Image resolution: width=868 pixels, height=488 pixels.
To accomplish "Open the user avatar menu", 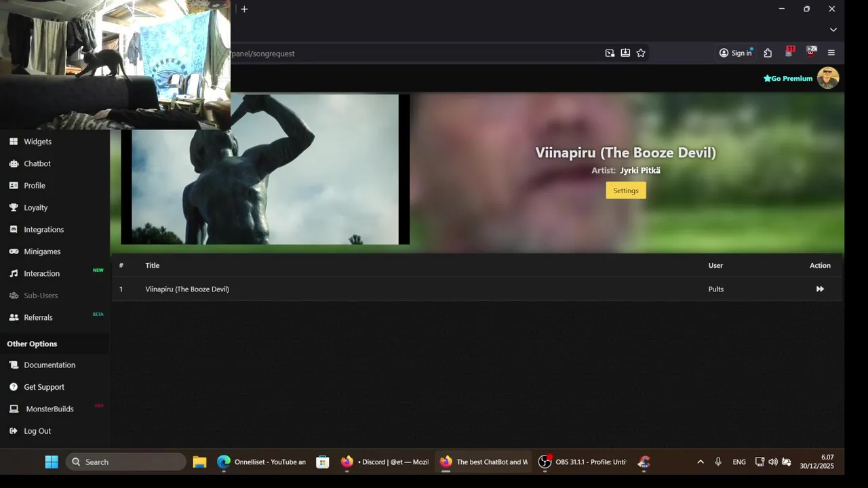I will 828,78.
